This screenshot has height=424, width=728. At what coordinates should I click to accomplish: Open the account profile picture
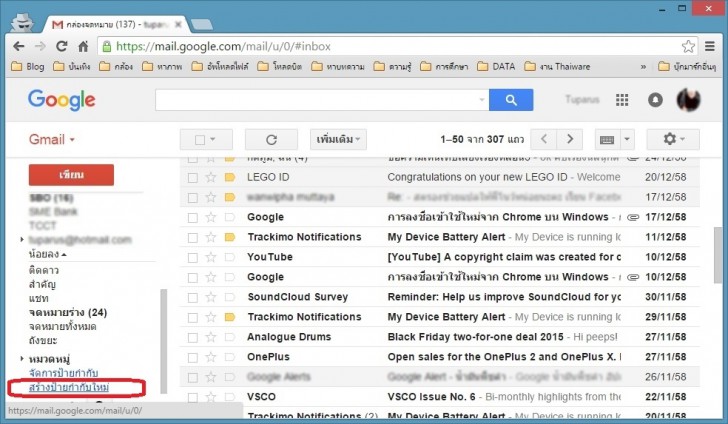pos(689,99)
